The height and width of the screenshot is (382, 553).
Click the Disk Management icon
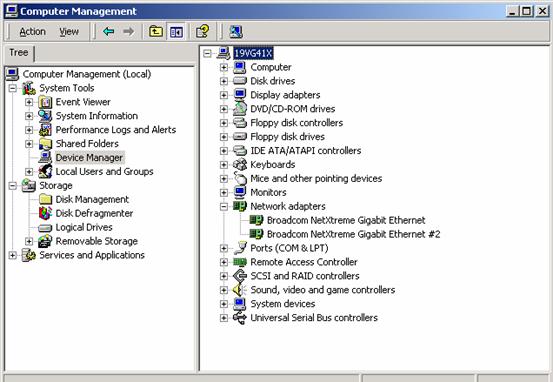pyautogui.click(x=45, y=200)
